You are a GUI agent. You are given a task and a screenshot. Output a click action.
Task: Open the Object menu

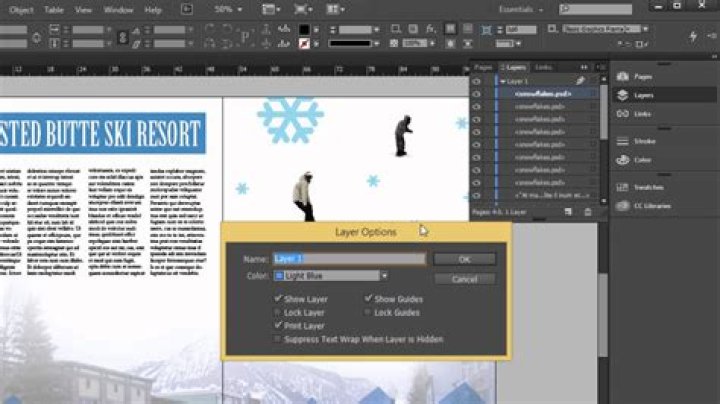point(21,10)
